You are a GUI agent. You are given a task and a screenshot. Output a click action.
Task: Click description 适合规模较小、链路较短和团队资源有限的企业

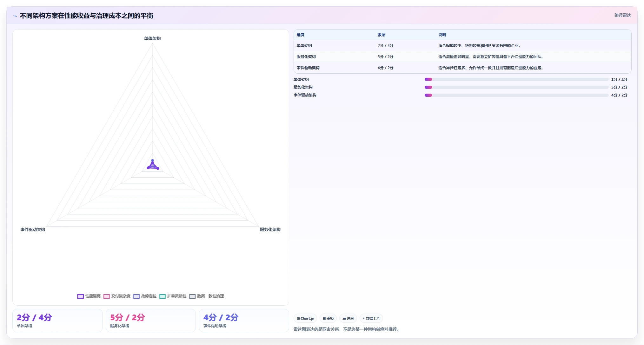[479, 46]
